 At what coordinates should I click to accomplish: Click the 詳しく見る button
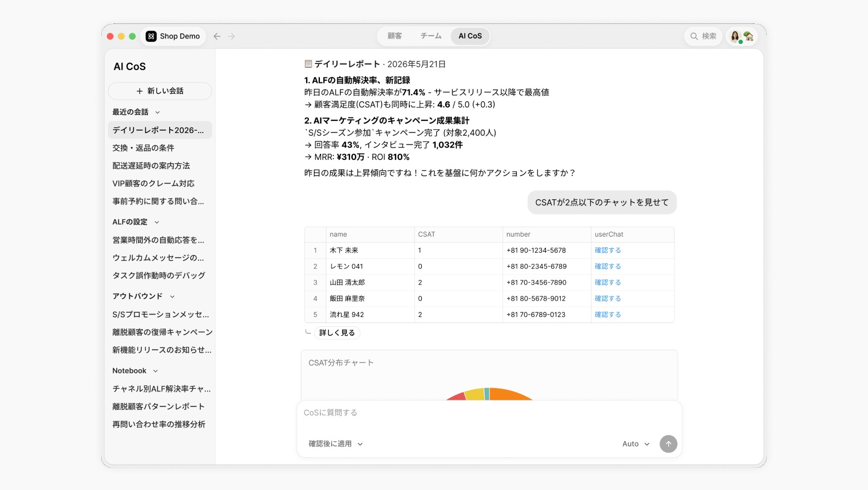[337, 333]
